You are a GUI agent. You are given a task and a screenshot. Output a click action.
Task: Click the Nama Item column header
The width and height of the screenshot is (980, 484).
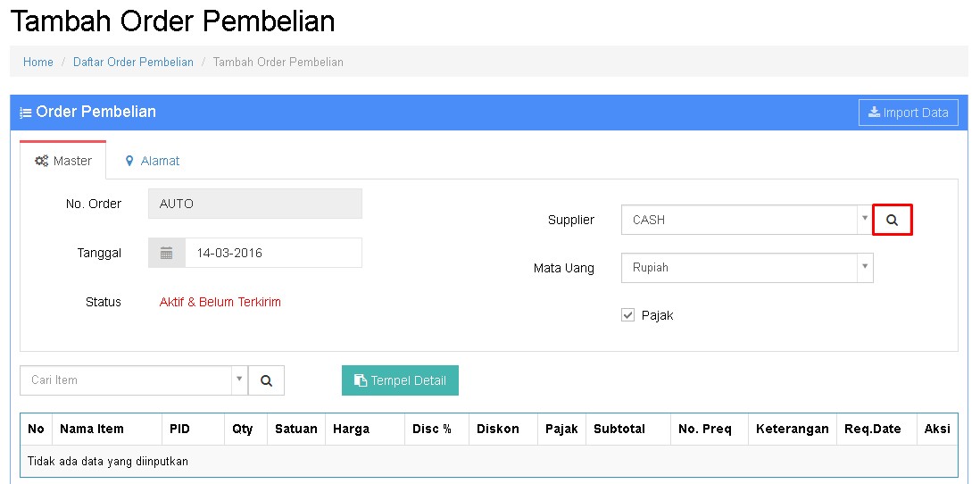pos(92,430)
